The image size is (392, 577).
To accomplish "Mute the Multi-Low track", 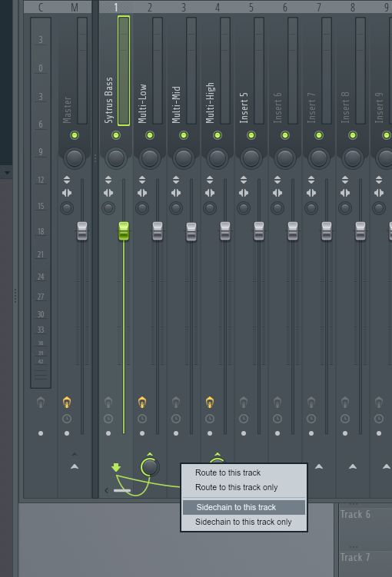I will click(x=150, y=135).
